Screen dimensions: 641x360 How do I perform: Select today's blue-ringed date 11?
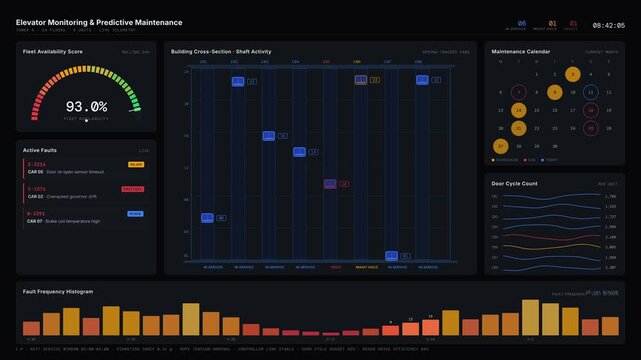[x=591, y=92]
